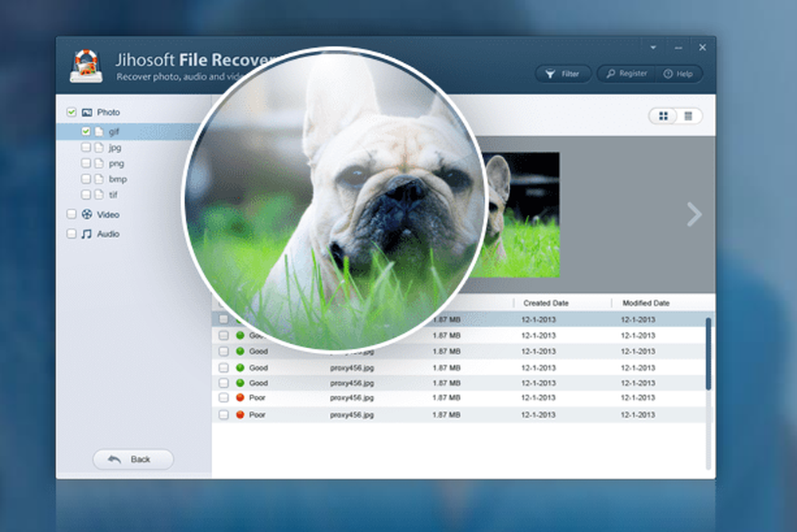Click the Jihosoft lifebuoy app logo

tap(86, 66)
